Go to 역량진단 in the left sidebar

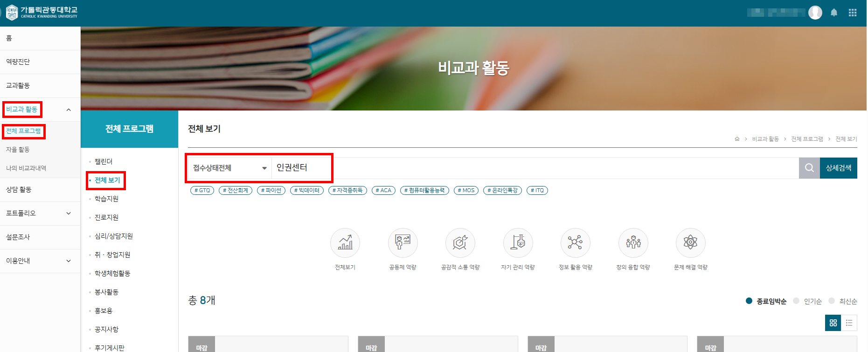18,62
